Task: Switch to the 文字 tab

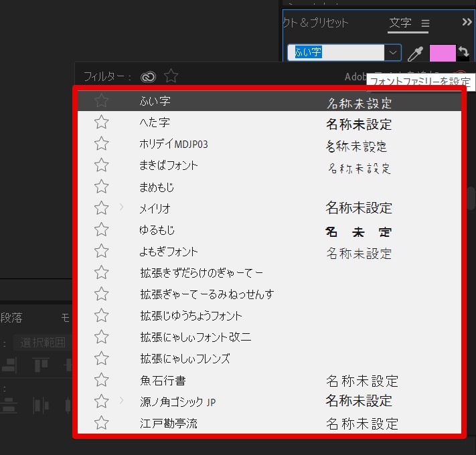Action: coord(400,23)
